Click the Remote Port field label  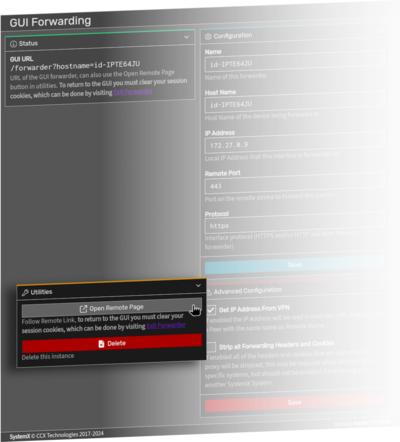pos(222,173)
